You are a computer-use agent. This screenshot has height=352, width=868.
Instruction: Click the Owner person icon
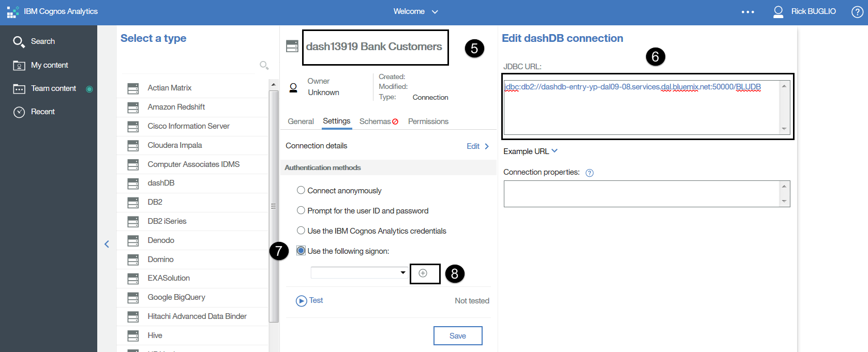(x=293, y=88)
